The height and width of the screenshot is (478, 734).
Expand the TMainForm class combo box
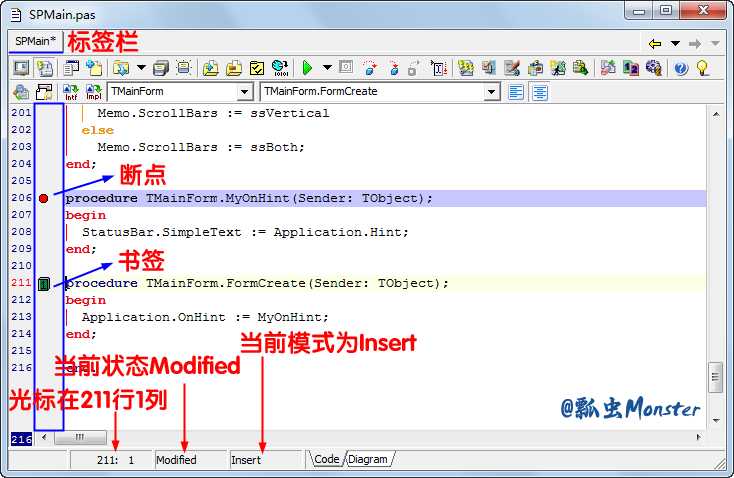(244, 92)
